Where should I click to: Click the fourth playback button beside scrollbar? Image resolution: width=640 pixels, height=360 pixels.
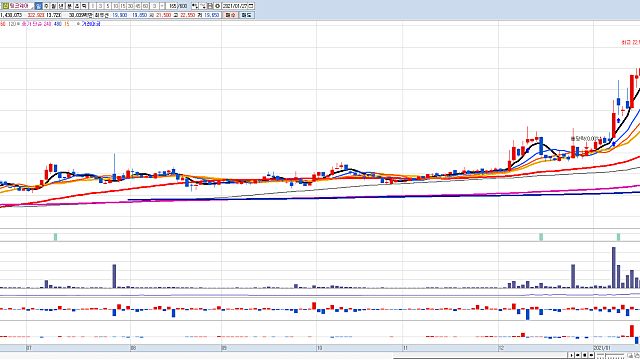(x=591, y=355)
